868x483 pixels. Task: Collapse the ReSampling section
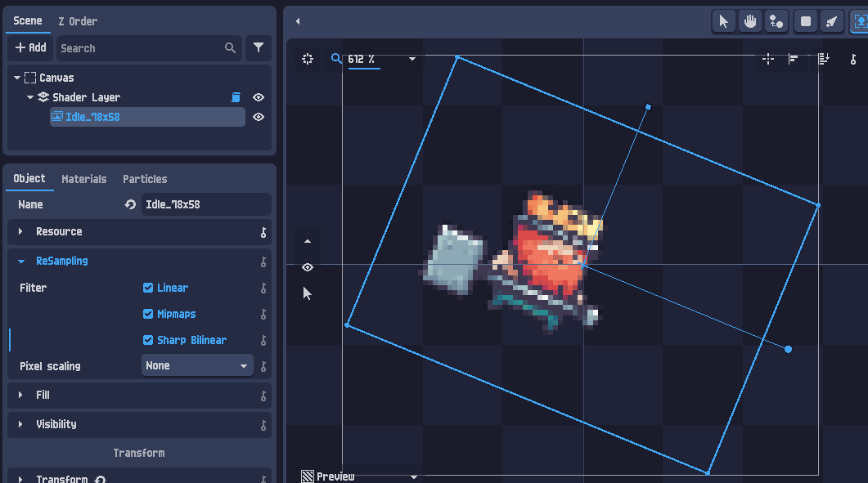[x=20, y=261]
